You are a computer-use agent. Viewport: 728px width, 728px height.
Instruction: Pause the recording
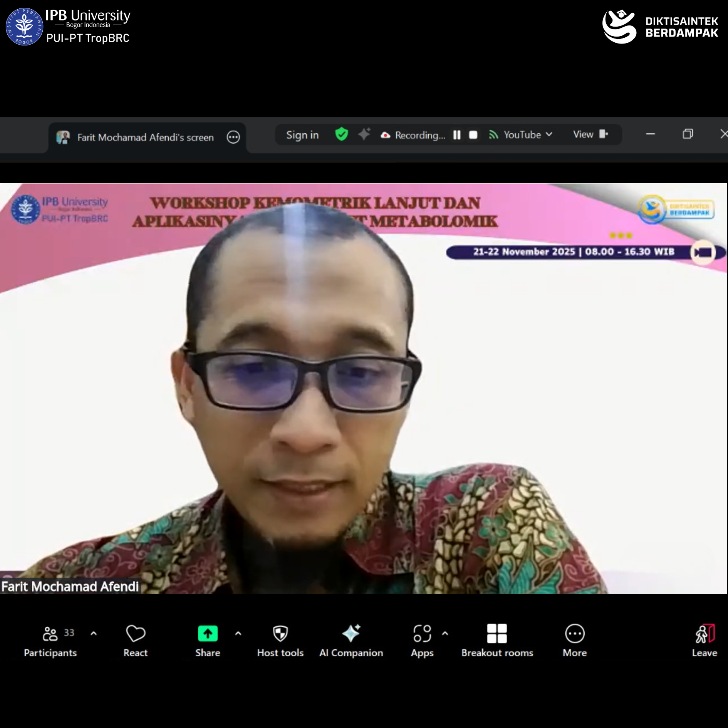tap(457, 135)
